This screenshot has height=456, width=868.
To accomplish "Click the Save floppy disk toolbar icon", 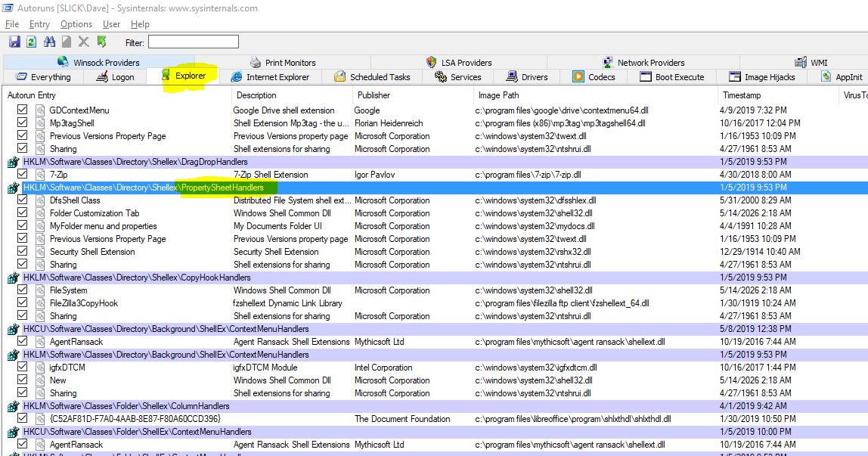I will coord(15,42).
